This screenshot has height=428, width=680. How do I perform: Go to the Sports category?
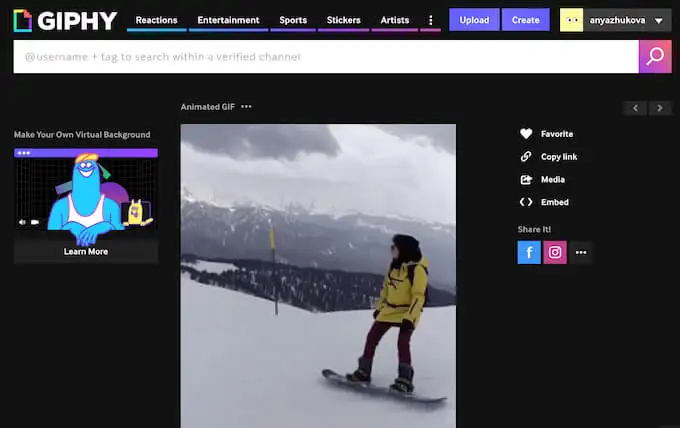[x=293, y=20]
